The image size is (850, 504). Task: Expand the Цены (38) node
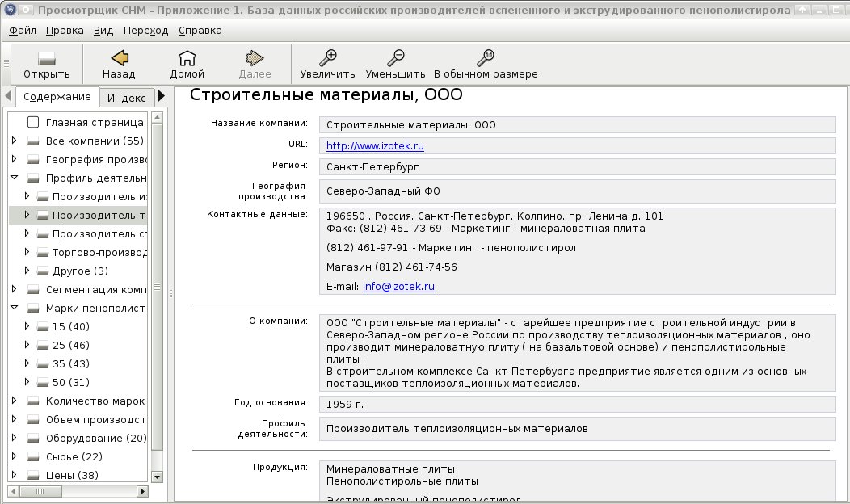[x=14, y=474]
